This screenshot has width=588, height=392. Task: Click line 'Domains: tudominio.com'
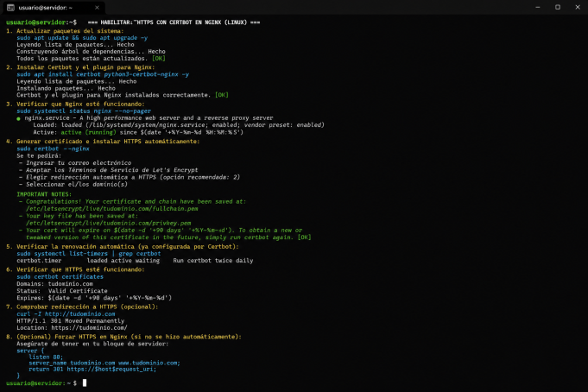tap(54, 283)
